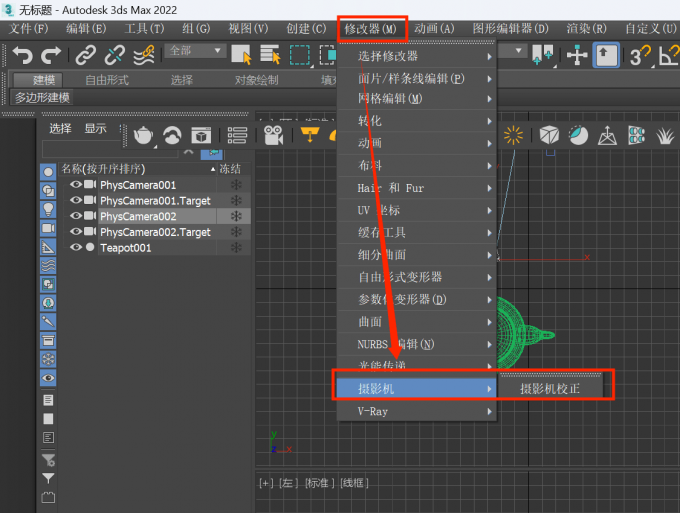Toggle frozen state of PhysCamera002
Screen dimensions: 680x513
236,216
